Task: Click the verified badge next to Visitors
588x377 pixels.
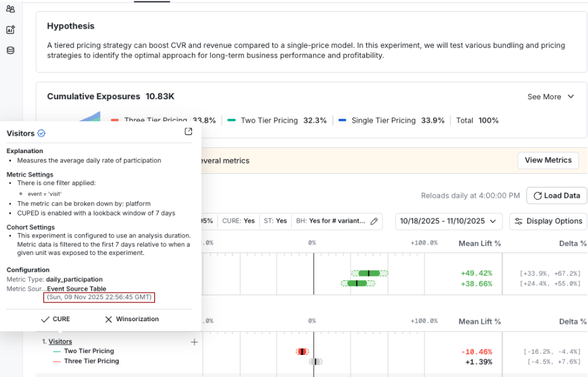Action: [x=41, y=133]
